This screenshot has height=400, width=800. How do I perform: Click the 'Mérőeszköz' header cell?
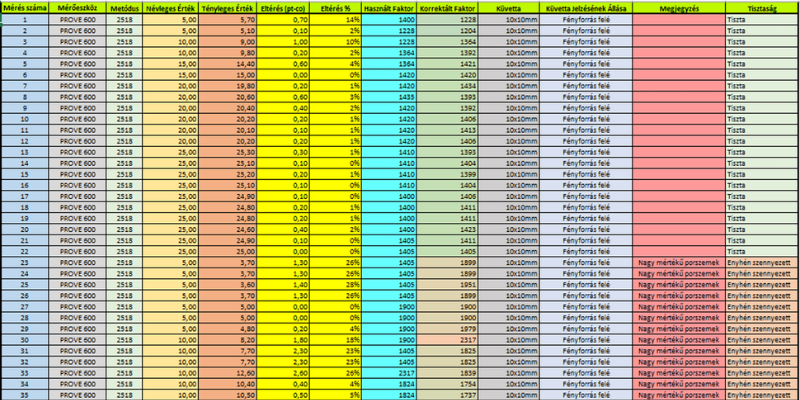point(76,7)
